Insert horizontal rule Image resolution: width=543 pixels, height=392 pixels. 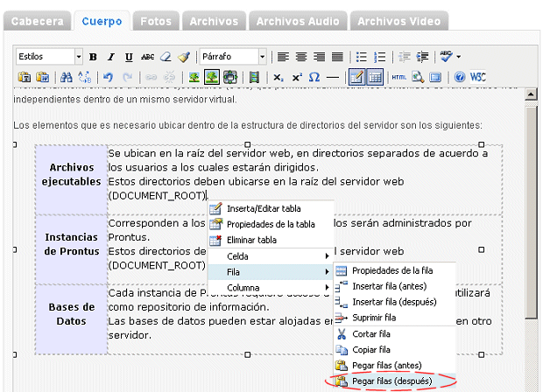tap(333, 77)
